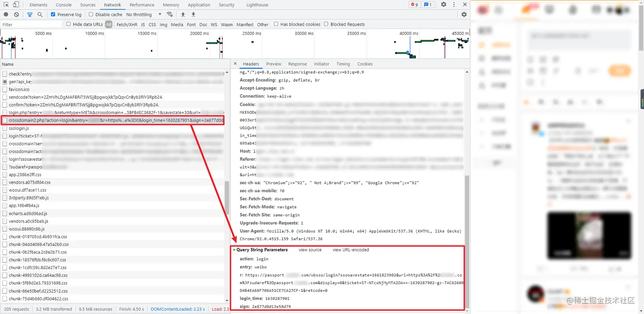Filter requests by Manifest type

click(x=245, y=25)
